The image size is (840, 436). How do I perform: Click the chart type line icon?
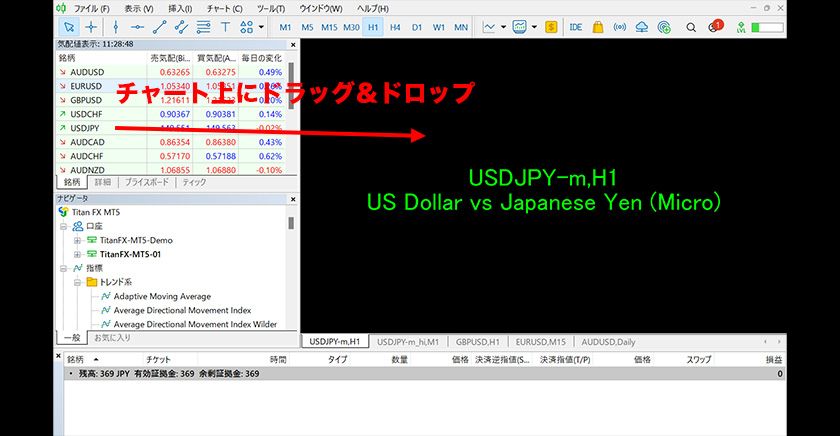pos(489,27)
